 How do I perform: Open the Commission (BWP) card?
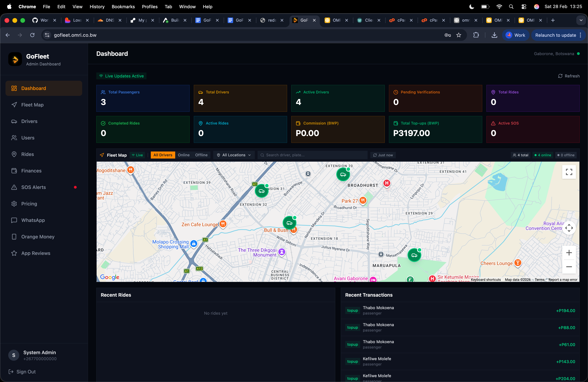(338, 129)
